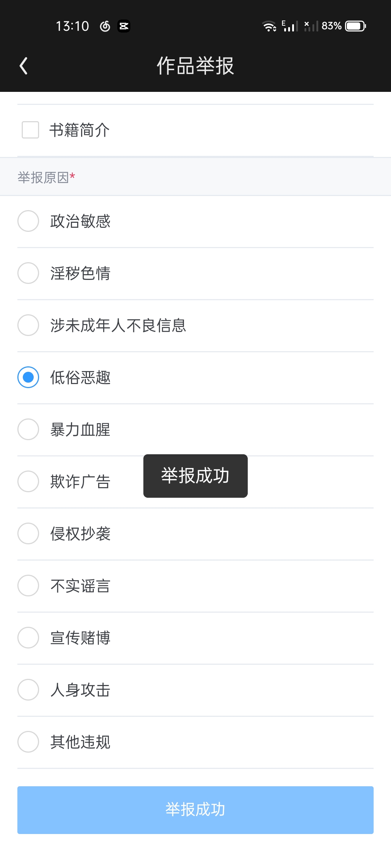The width and height of the screenshot is (391, 868).
Task: Tap the battery indicator icon
Action: point(355,26)
